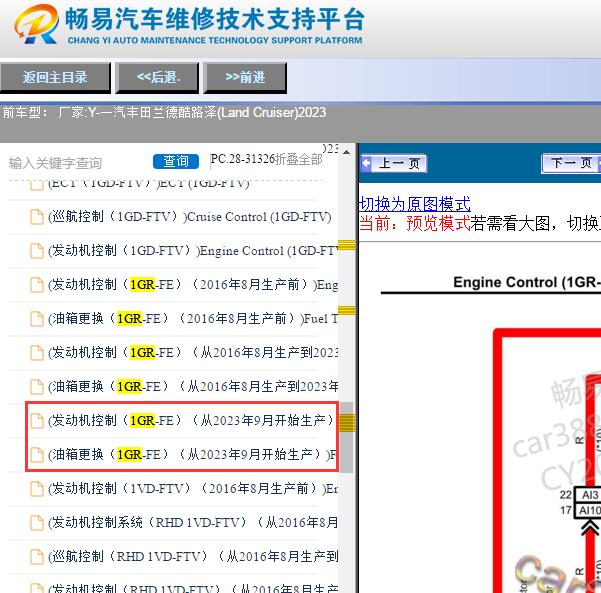
Task: Click the vehicle model text Land Cruiser 2023
Action: (272, 112)
